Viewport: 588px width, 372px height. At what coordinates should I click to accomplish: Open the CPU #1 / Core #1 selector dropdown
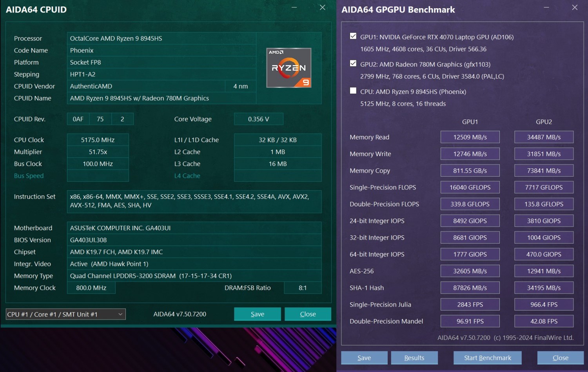65,314
